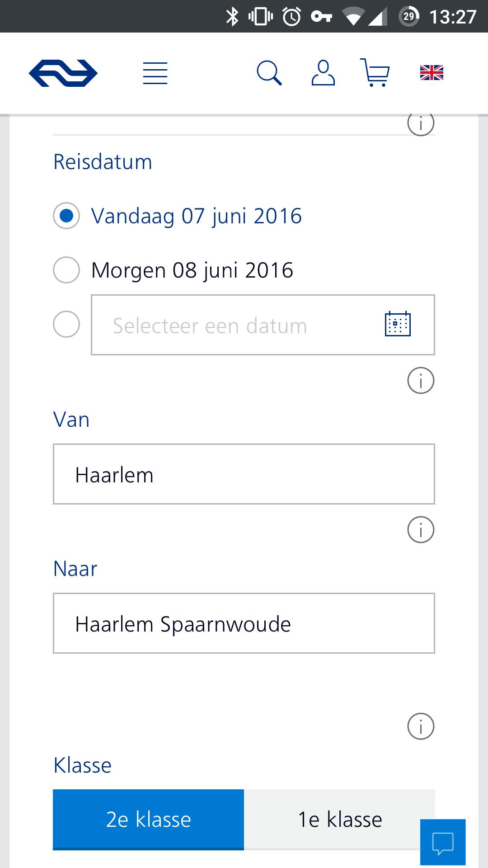The width and height of the screenshot is (488, 868).
Task: Tap the NS logo to go home
Action: coord(63,73)
